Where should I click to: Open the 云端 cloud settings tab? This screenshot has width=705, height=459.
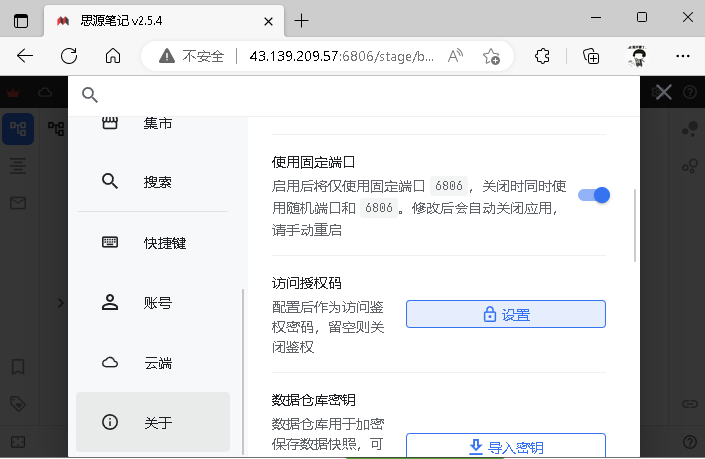coord(153,362)
